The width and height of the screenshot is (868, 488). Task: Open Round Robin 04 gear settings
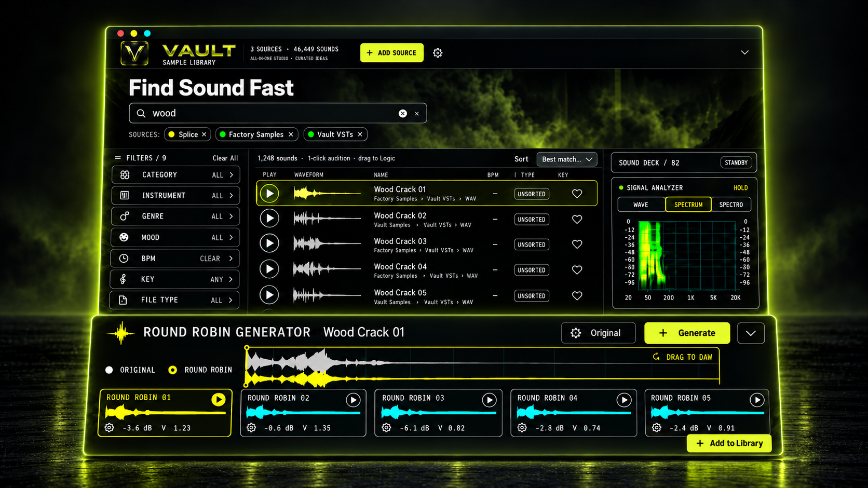coord(522,428)
